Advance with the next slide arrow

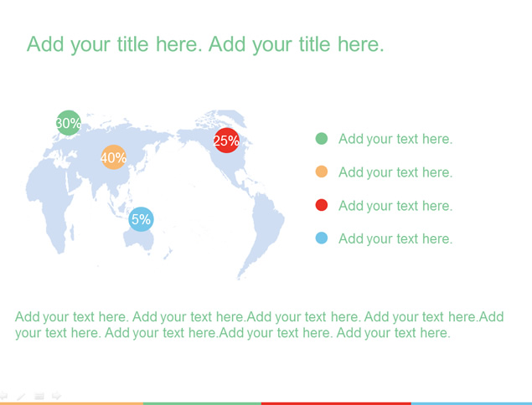pos(56,396)
